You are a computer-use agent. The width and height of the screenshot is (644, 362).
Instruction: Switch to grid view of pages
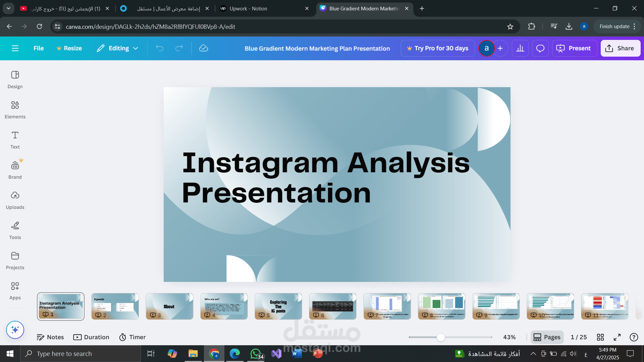tap(600, 337)
